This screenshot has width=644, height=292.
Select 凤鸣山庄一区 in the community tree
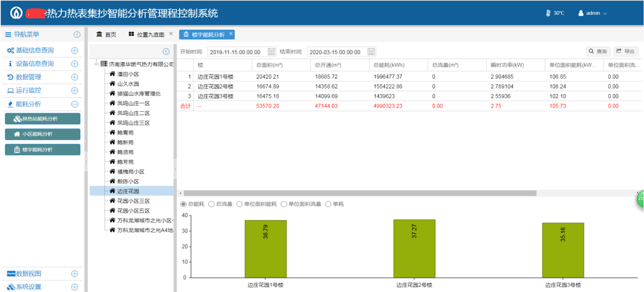(133, 103)
